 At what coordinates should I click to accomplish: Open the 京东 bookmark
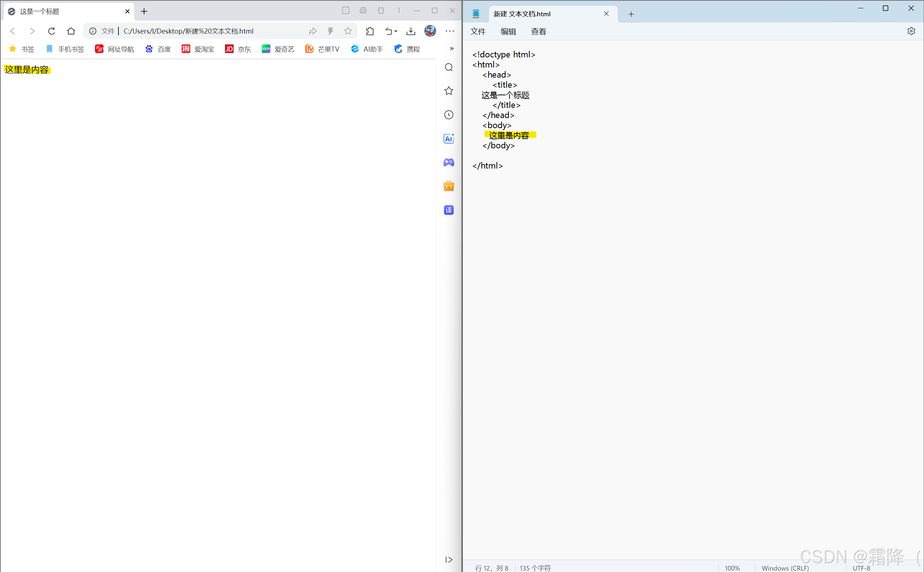click(238, 49)
